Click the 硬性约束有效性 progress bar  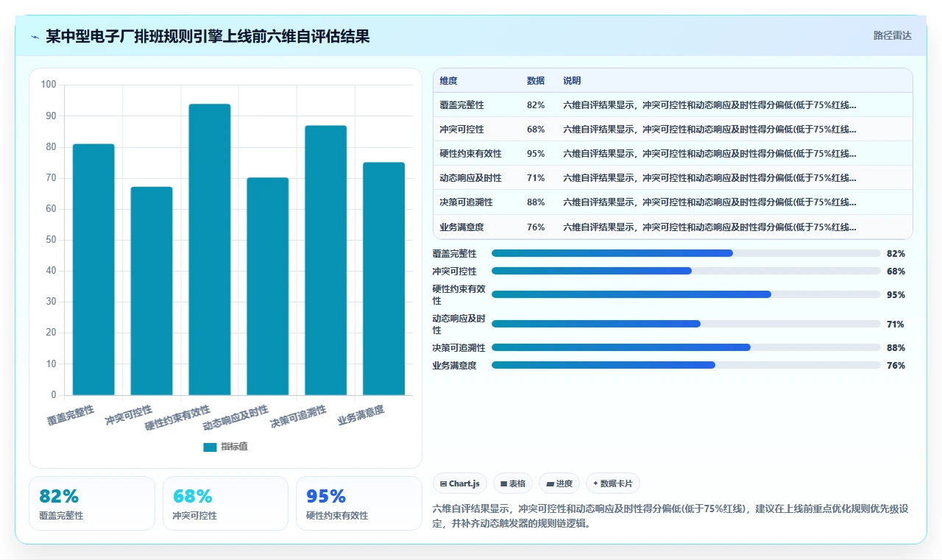pyautogui.click(x=686, y=294)
